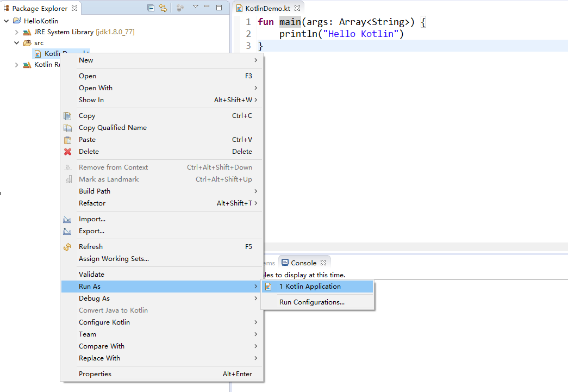This screenshot has height=392, width=568.
Task: Click the Console view icon
Action: point(285,262)
